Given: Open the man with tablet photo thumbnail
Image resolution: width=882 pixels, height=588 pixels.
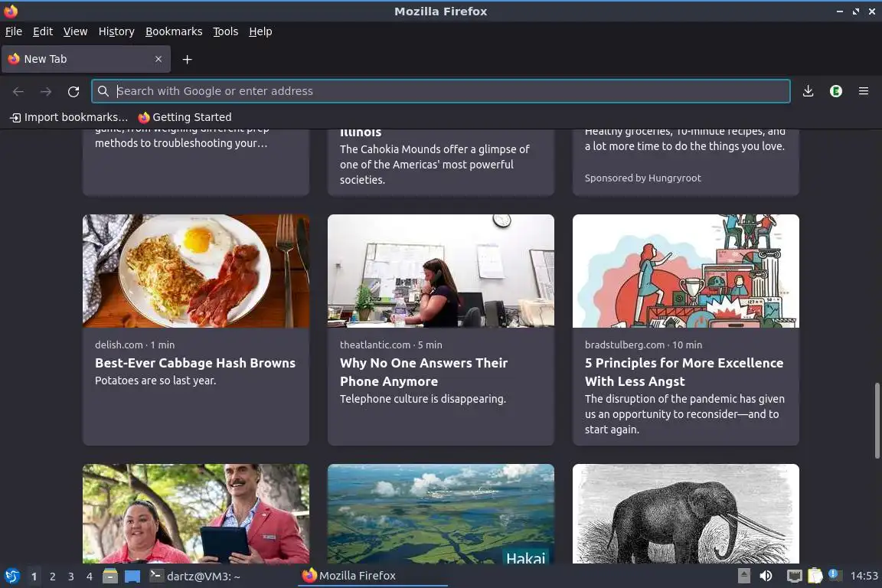Looking at the screenshot, I should pos(196,513).
